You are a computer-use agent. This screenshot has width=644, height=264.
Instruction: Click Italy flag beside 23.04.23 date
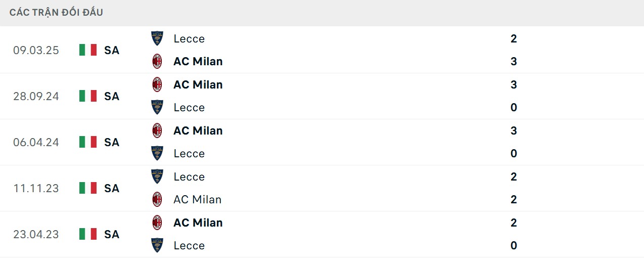pos(88,234)
